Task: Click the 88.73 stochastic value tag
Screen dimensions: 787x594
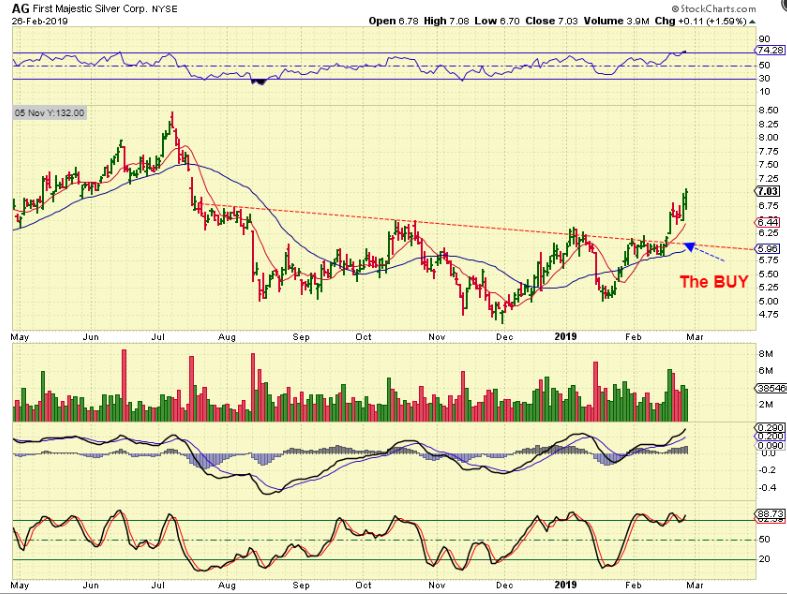Action: coord(770,514)
